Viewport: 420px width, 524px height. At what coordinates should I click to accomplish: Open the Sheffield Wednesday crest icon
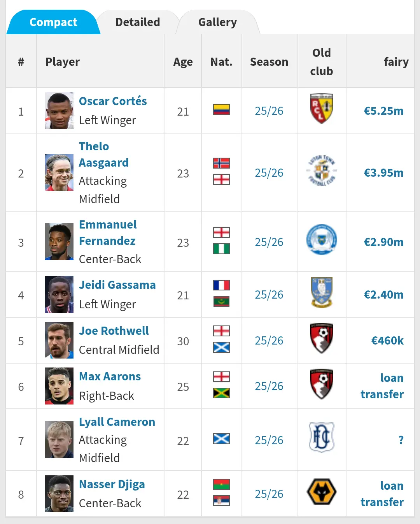coord(321,292)
